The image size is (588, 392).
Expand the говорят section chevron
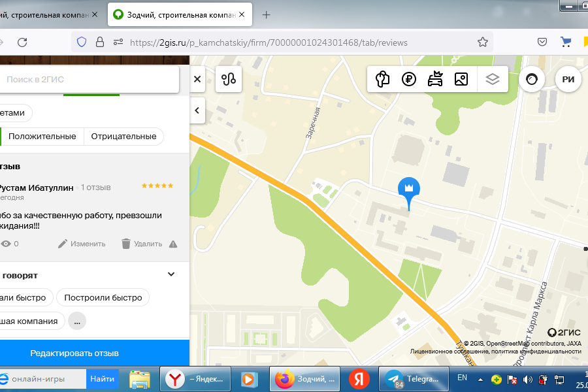pyautogui.click(x=171, y=274)
